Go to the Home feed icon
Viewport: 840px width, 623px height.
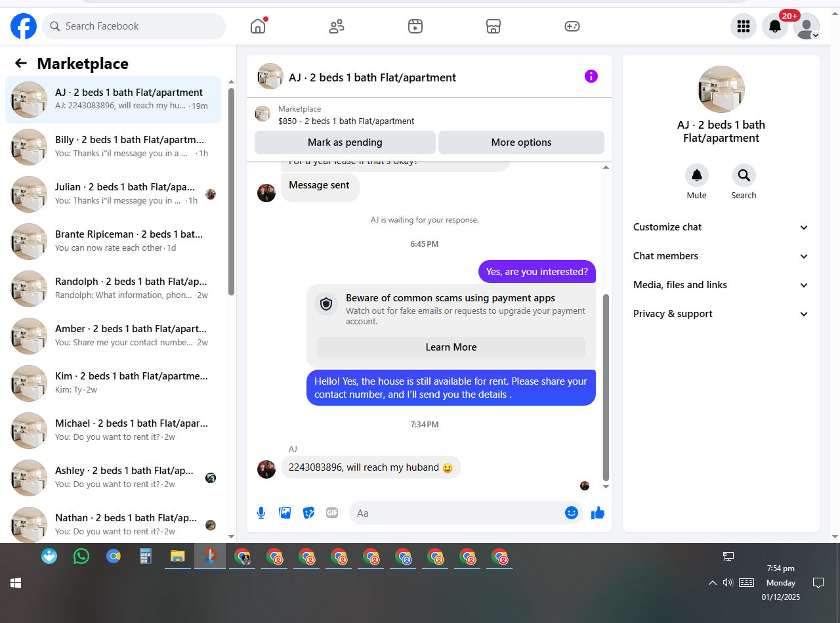coord(258,26)
